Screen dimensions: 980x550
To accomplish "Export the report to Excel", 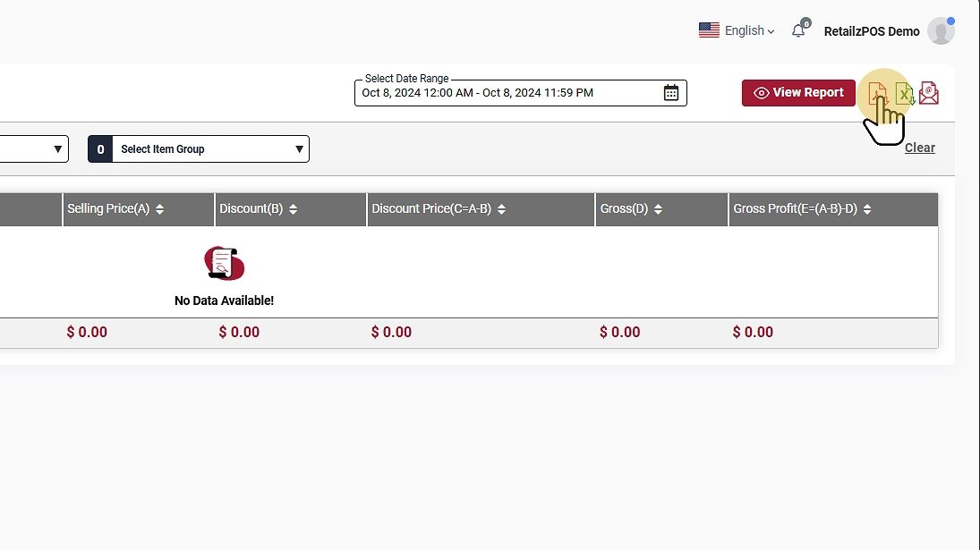I will pyautogui.click(x=904, y=93).
